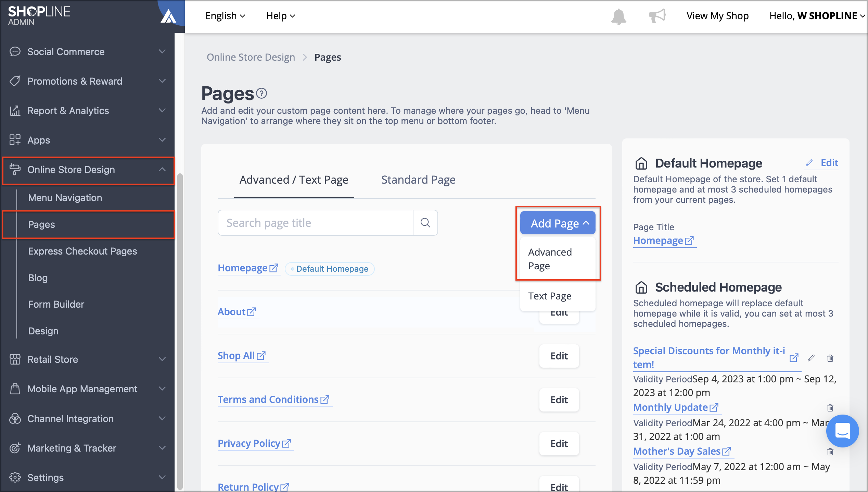
Task: Expand the Mobile App Management chevron
Action: coord(162,389)
